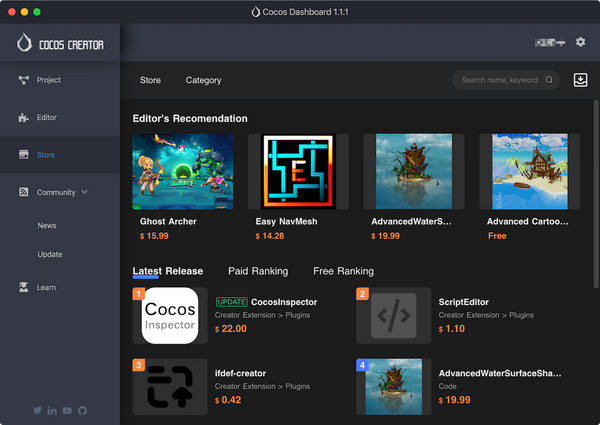Click the rank 1 badge
This screenshot has width=600, height=425.
click(x=139, y=294)
